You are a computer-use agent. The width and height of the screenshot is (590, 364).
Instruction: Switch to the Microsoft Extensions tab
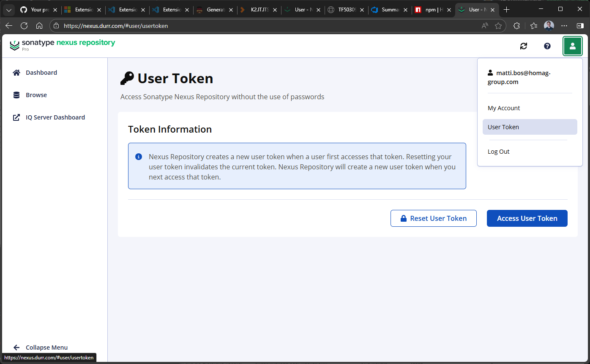coord(82,10)
